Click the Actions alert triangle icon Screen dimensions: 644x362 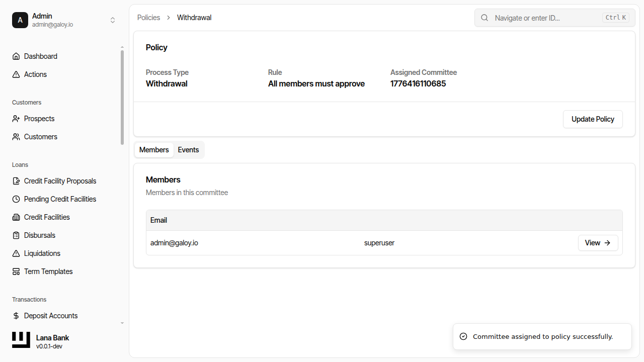pyautogui.click(x=16, y=74)
